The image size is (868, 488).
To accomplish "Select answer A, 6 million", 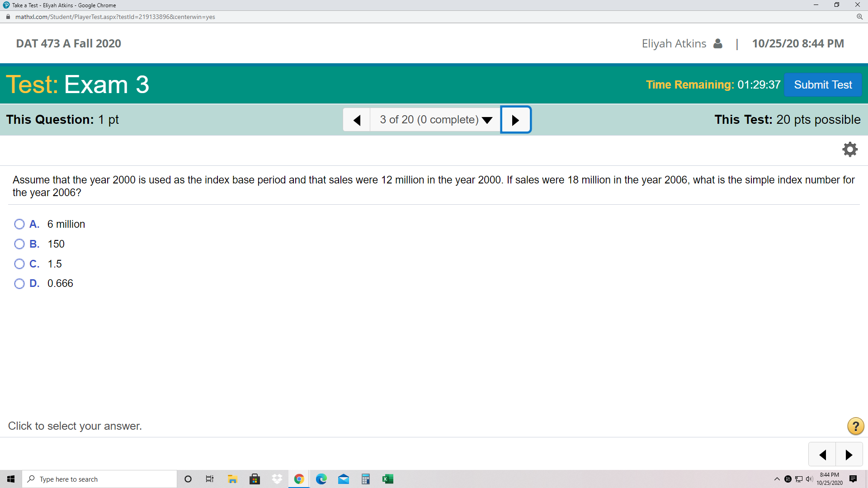I will pos(19,224).
